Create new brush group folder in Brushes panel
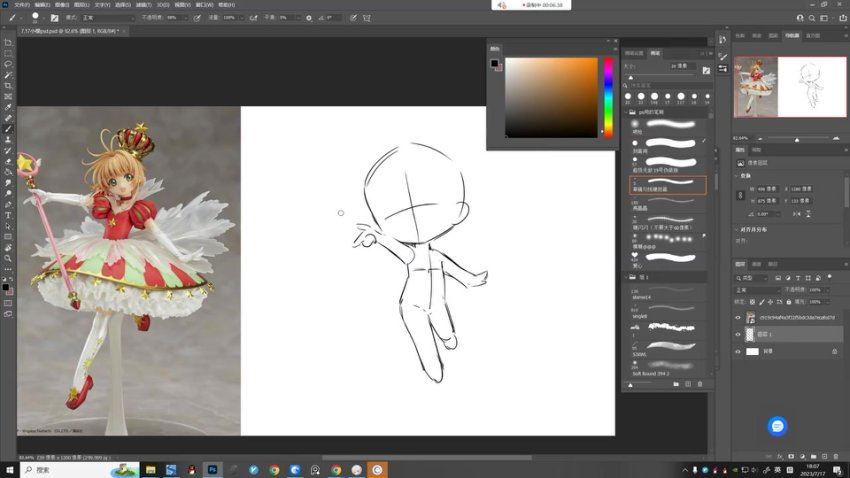Viewport: 850px width, 478px height. (676, 384)
